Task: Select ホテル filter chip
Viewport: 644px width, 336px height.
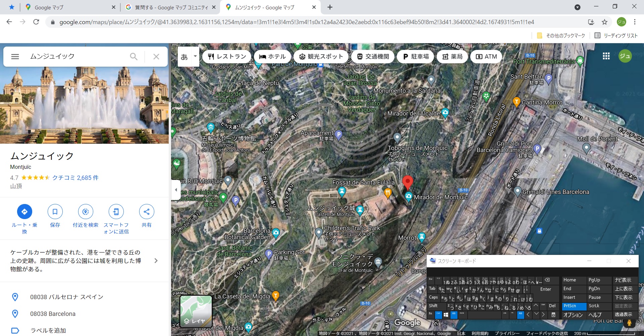Action: 272,57
